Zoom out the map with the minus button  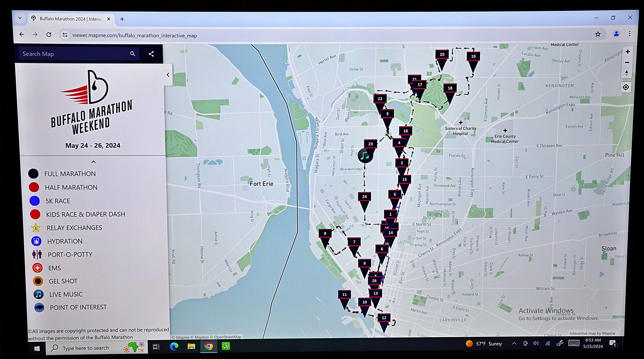tap(627, 62)
